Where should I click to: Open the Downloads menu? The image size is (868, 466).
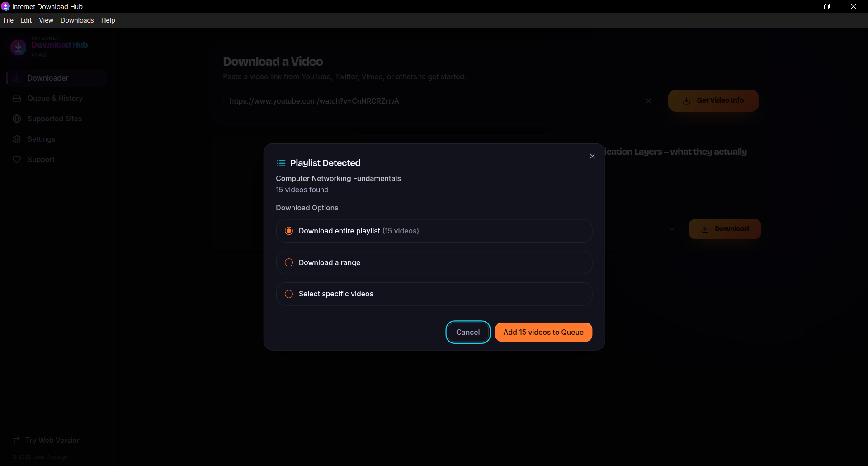tap(77, 20)
